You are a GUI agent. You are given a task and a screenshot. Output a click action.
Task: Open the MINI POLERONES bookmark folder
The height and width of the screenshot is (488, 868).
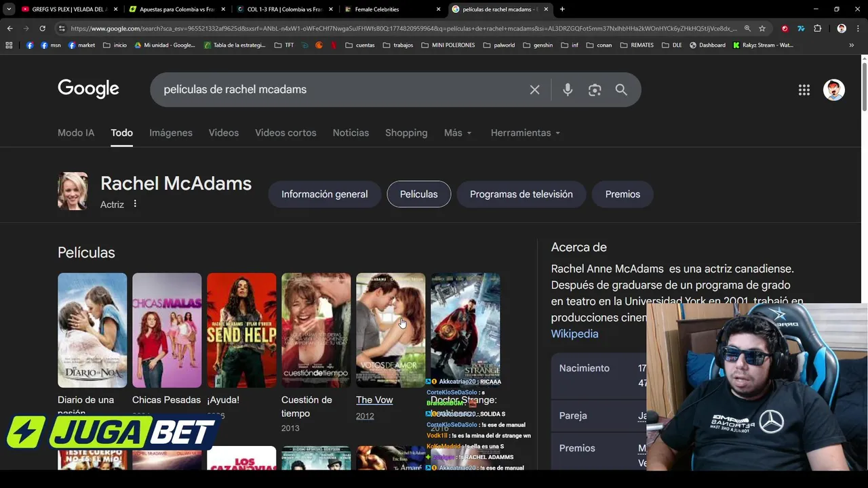click(448, 45)
